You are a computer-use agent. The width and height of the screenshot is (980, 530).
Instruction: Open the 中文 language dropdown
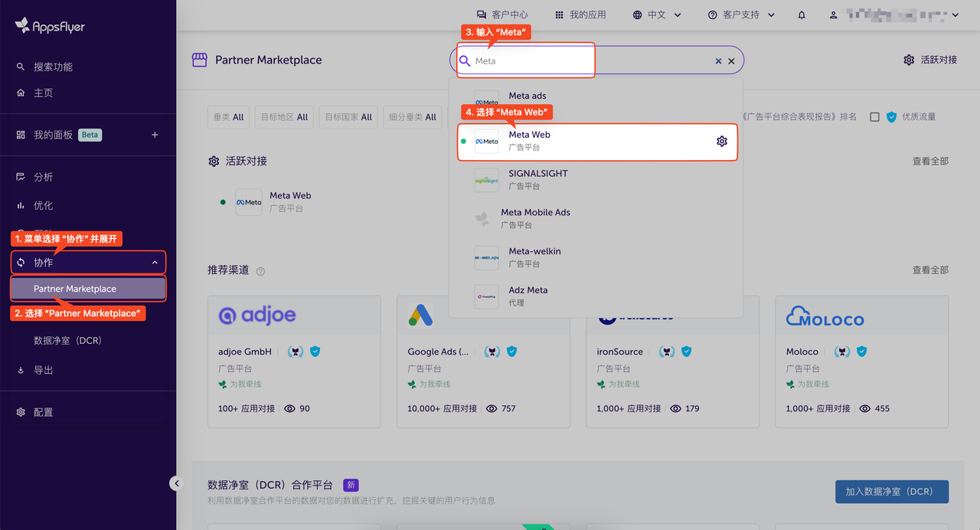[649, 15]
